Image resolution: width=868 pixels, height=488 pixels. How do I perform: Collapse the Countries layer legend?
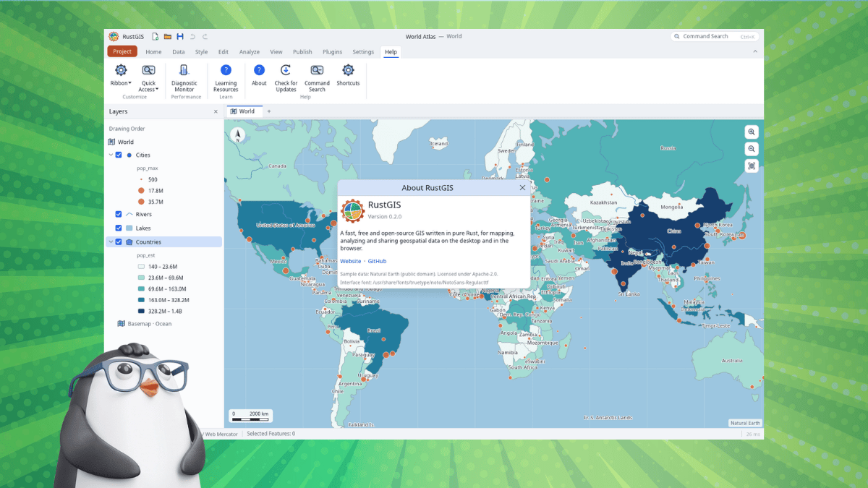(x=111, y=242)
